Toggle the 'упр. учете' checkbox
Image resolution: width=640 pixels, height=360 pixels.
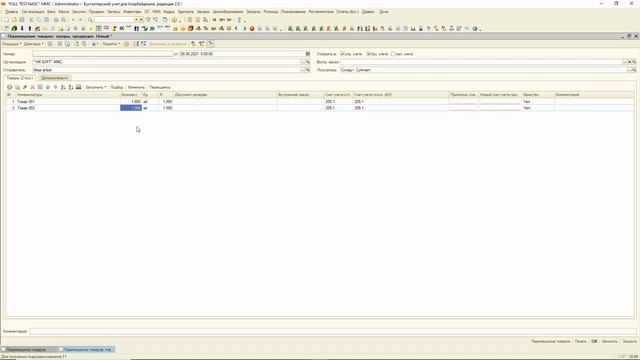(342, 54)
